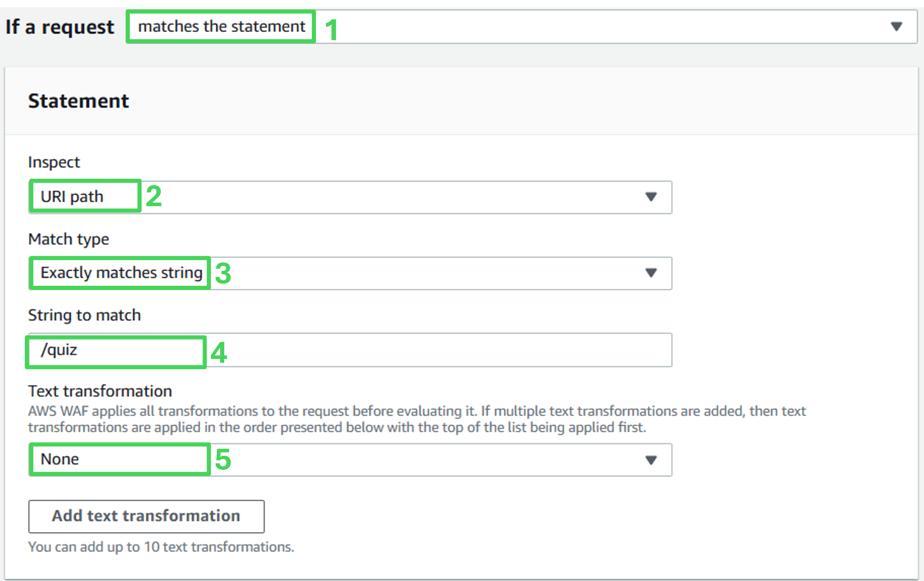Screen dimensions: 924x581
Task: Click the AWS WAF transformations description text
Action: pos(417,419)
